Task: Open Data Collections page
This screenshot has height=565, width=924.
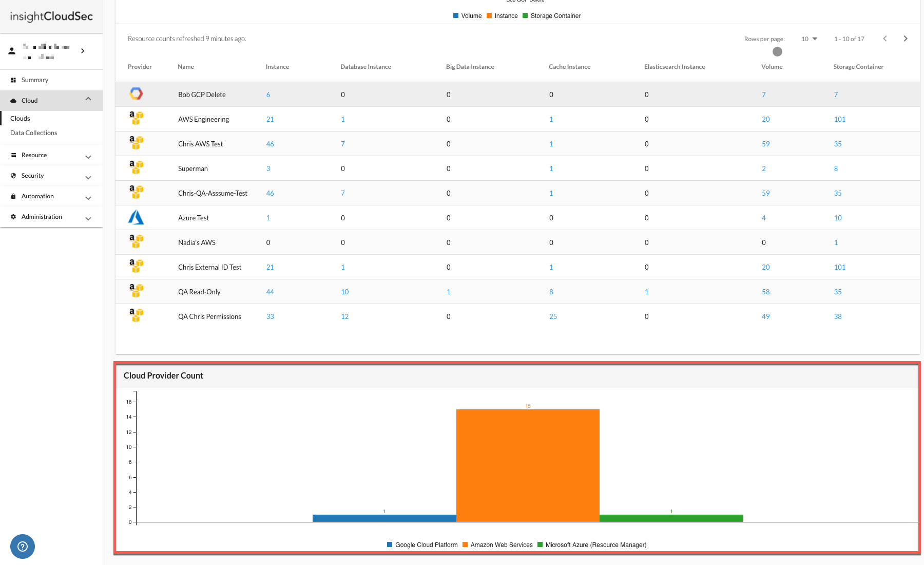Action: click(x=34, y=133)
